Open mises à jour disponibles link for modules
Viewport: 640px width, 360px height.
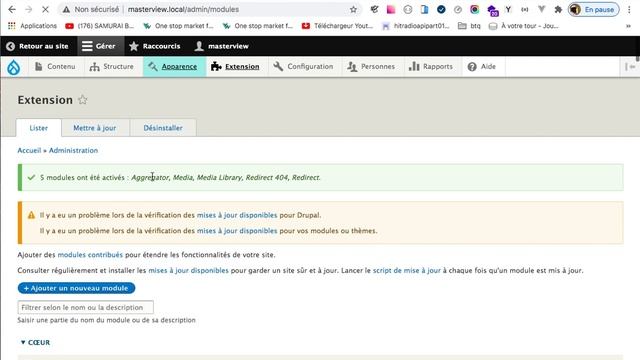point(237,231)
